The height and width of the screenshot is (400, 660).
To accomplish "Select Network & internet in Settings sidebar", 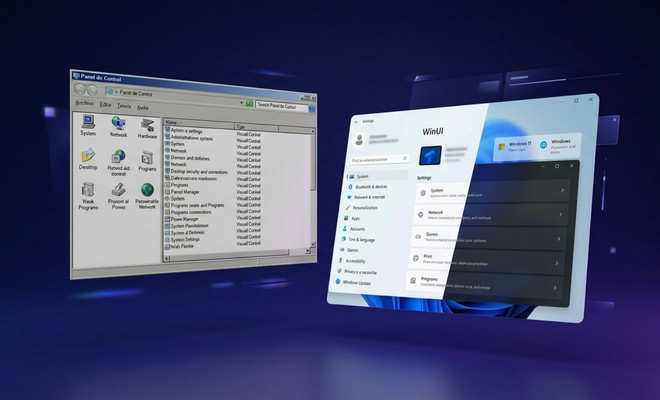I will point(365,197).
